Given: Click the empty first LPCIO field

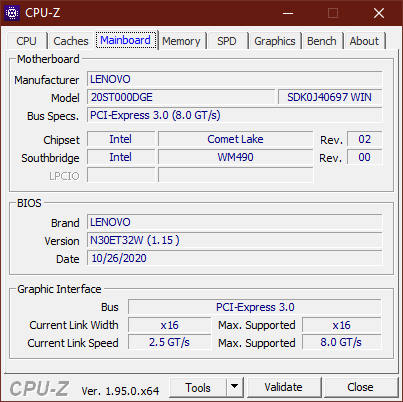Looking at the screenshot, I should pyautogui.click(x=121, y=175).
